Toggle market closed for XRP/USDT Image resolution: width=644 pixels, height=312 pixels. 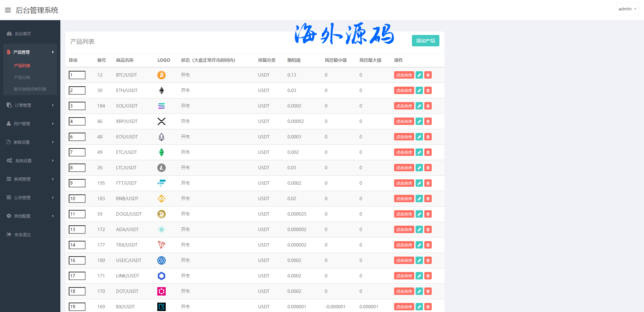coord(404,121)
